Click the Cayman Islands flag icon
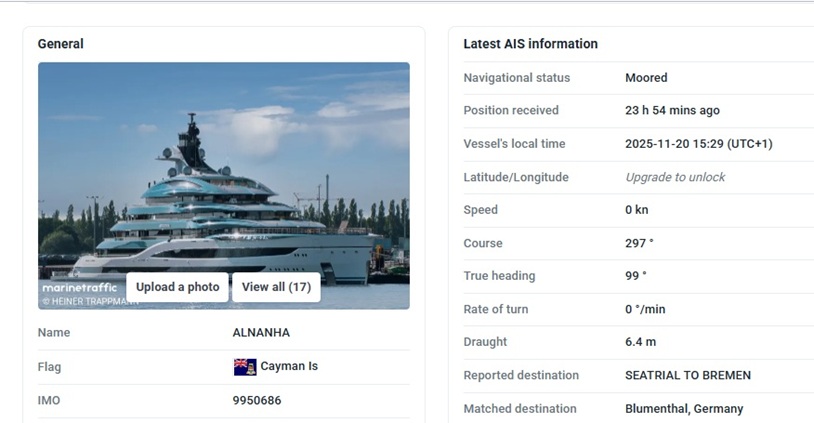The image size is (814, 423). click(x=245, y=367)
